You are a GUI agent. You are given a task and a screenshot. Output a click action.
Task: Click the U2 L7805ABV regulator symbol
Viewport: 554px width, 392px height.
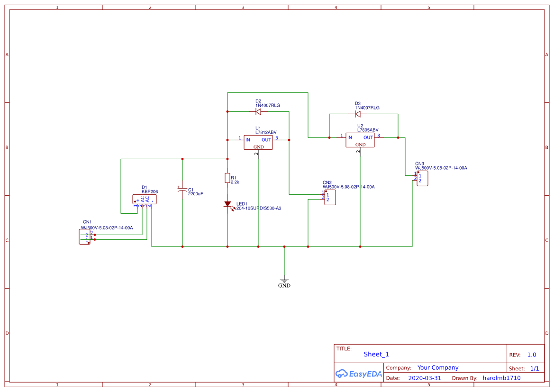pos(360,140)
